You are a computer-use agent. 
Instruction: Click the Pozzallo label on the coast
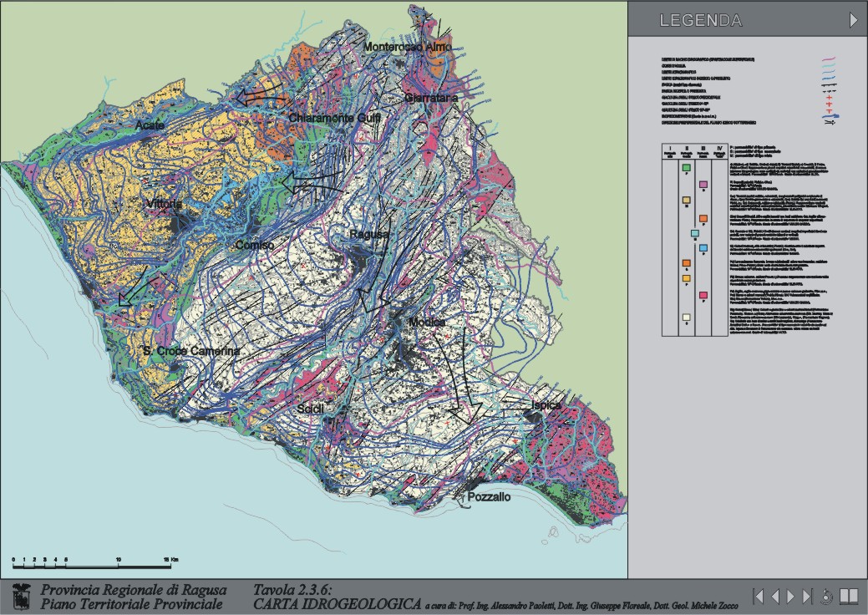point(488,496)
